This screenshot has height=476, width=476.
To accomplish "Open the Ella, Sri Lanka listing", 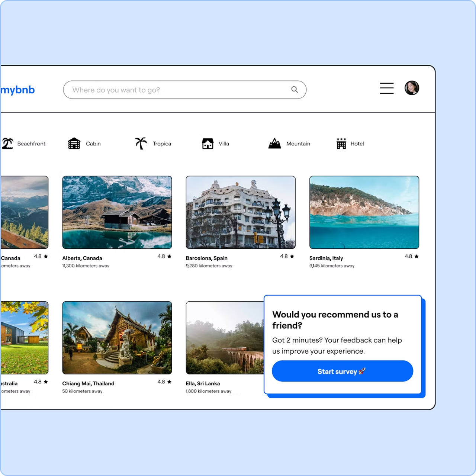I will point(225,338).
